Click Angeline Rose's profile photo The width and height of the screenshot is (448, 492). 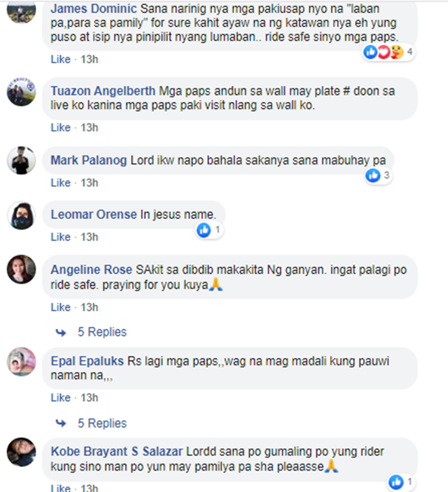(22, 269)
